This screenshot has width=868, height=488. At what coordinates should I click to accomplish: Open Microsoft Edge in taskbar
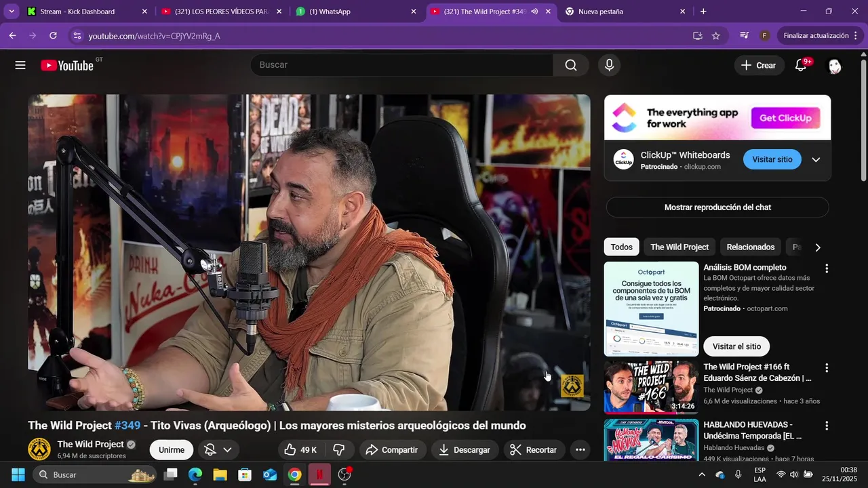point(195,474)
